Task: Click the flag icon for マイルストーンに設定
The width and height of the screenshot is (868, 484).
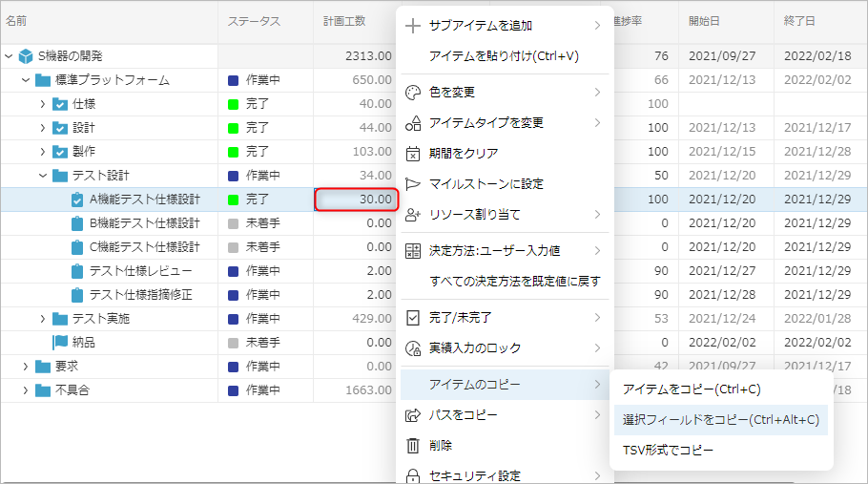Action: coord(413,184)
